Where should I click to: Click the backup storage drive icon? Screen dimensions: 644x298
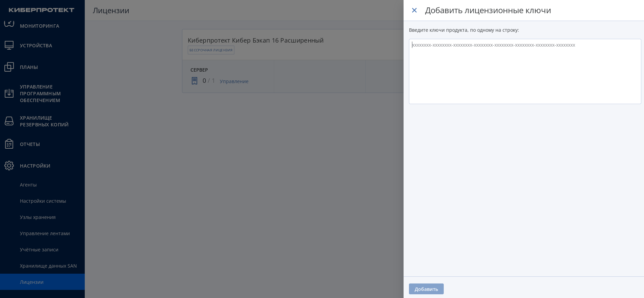click(x=9, y=121)
